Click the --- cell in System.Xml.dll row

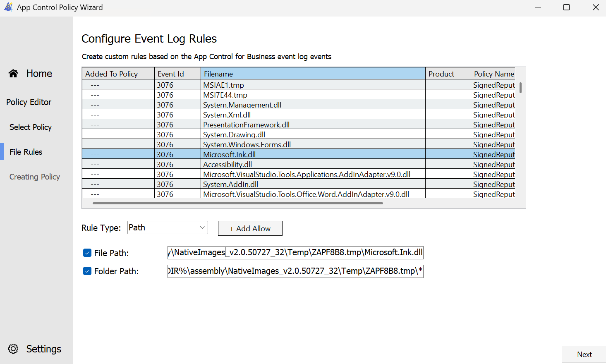[x=118, y=115]
